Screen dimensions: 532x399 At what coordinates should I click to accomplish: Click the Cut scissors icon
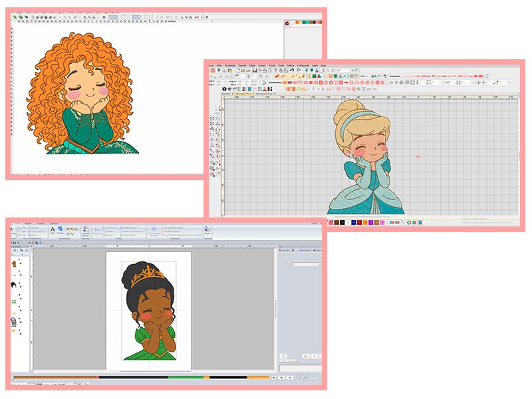point(276,70)
